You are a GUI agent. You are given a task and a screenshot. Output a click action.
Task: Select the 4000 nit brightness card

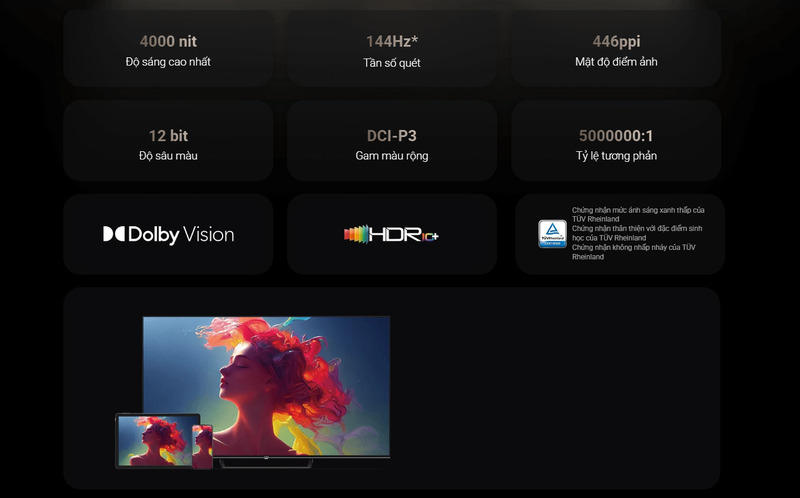click(168, 48)
